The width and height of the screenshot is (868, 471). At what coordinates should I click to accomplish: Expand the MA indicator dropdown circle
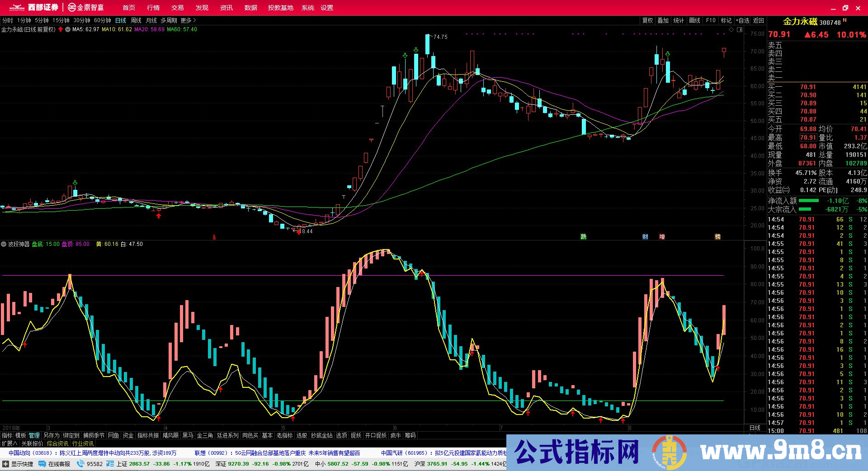(68, 29)
